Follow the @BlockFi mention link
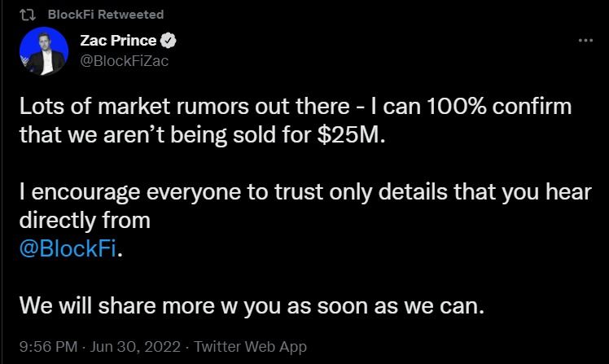The image size is (609, 364). click(x=68, y=249)
